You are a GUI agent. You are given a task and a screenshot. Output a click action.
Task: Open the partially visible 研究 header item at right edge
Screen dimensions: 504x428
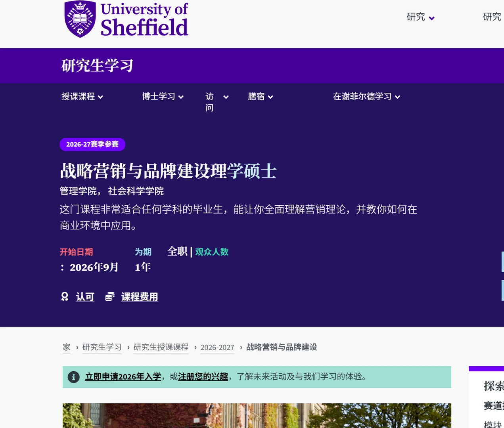[x=492, y=17]
